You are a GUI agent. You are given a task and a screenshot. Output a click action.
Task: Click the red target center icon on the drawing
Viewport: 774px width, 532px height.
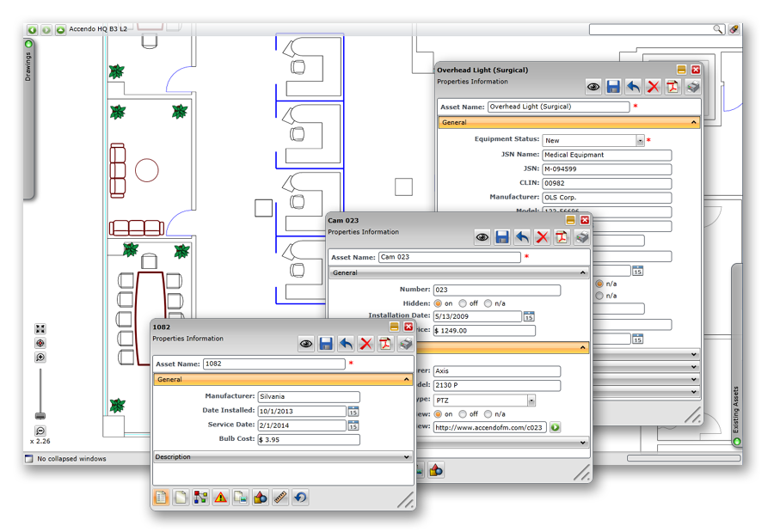coord(40,343)
